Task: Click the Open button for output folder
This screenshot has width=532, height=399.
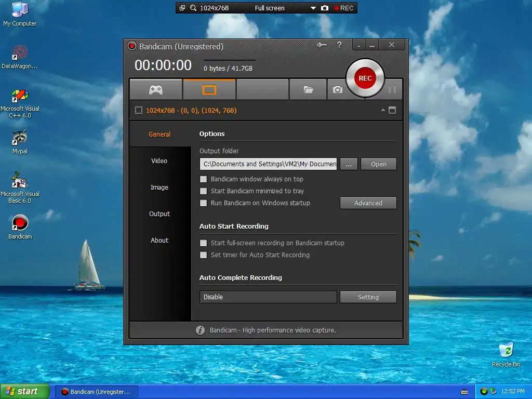Action: (x=378, y=164)
